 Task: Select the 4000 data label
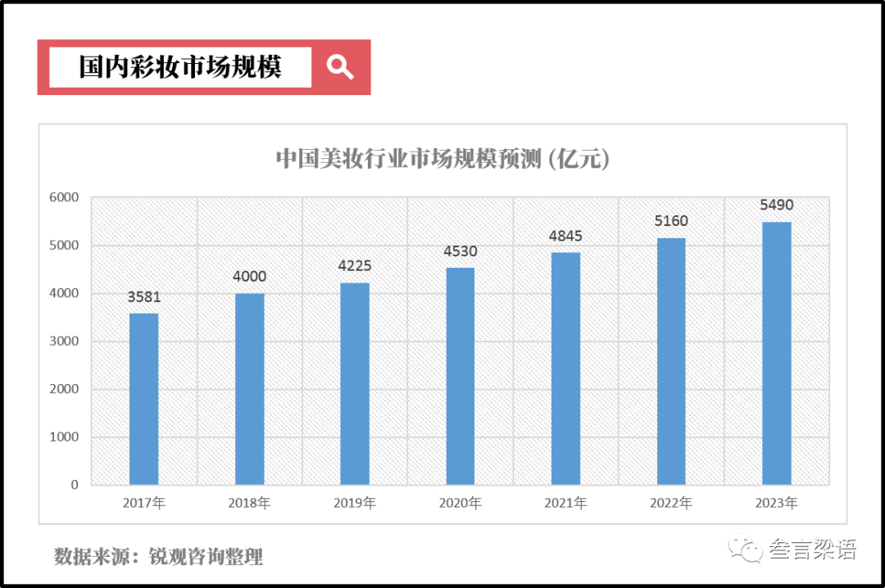pyautogui.click(x=250, y=277)
